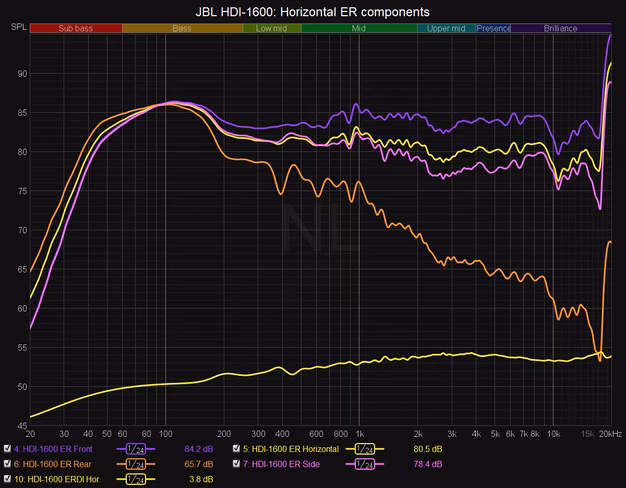Select the Bass frequency band label
This screenshot has width=626, height=488.
pyautogui.click(x=182, y=28)
